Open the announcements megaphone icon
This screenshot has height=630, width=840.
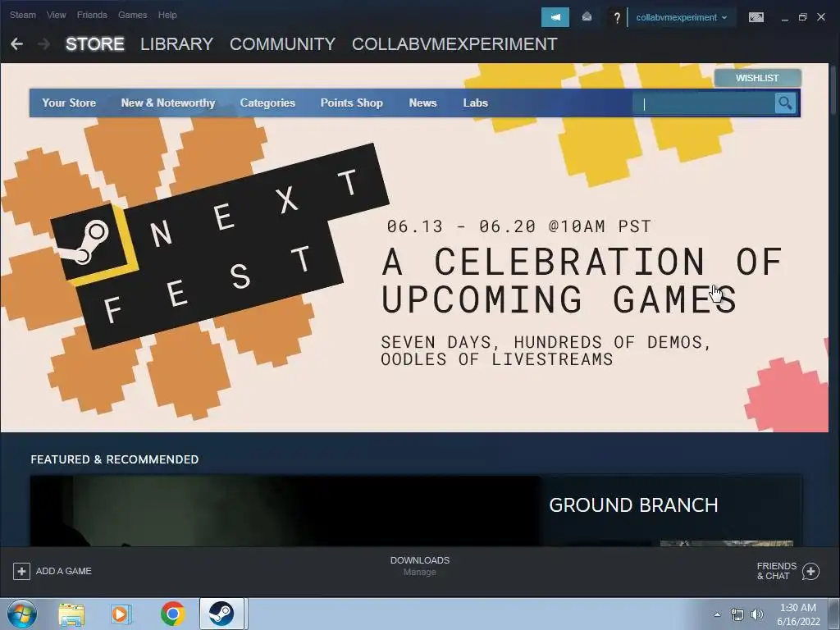(x=555, y=17)
